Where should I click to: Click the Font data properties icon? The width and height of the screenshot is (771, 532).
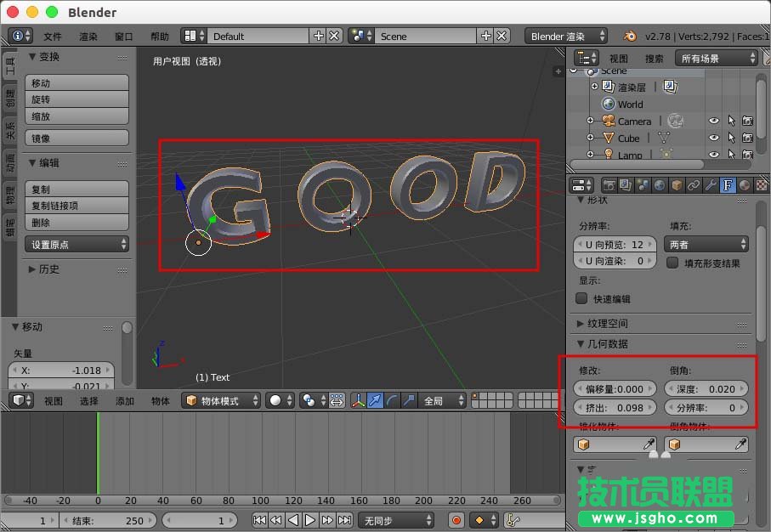pos(728,185)
